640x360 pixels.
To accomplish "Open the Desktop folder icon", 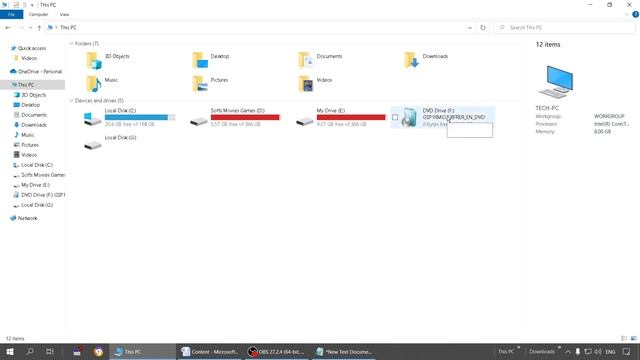I will [200, 60].
